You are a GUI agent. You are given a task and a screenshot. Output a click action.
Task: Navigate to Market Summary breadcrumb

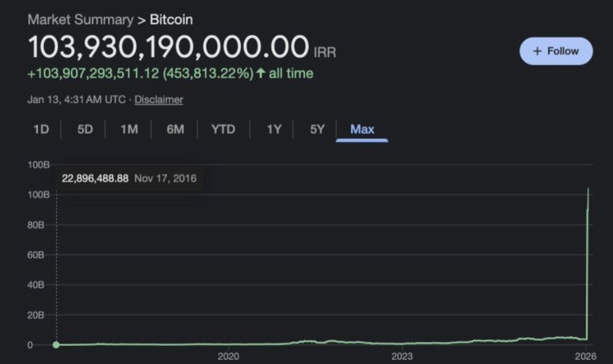pyautogui.click(x=81, y=19)
